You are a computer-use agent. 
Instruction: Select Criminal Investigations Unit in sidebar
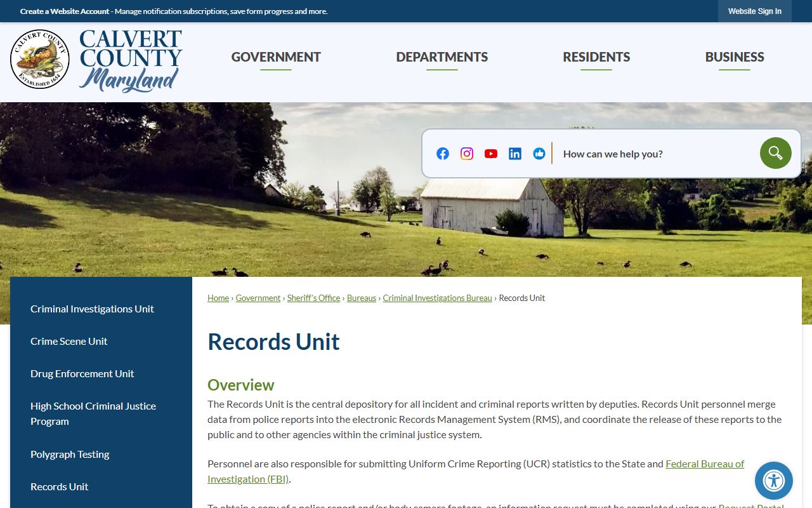(x=92, y=309)
